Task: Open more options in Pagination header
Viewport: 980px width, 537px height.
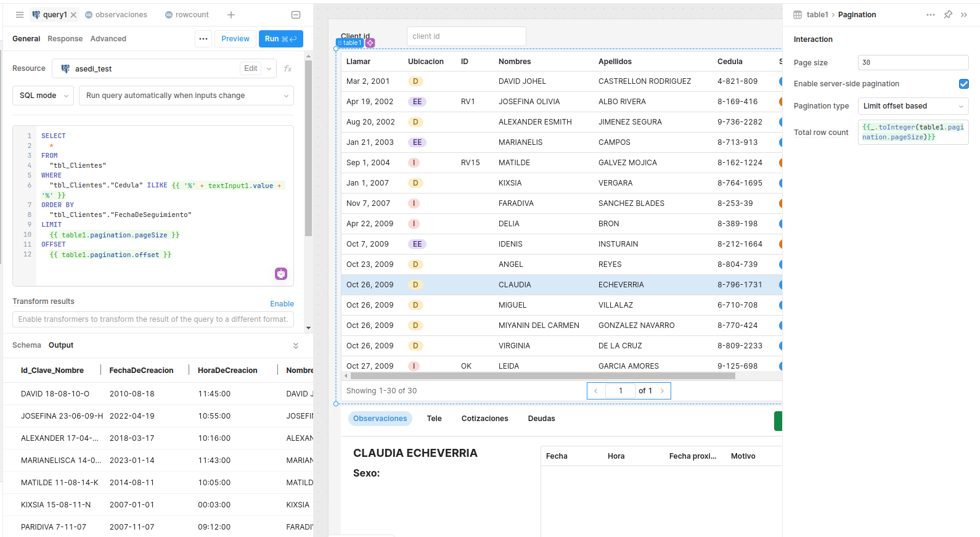Action: [x=931, y=15]
